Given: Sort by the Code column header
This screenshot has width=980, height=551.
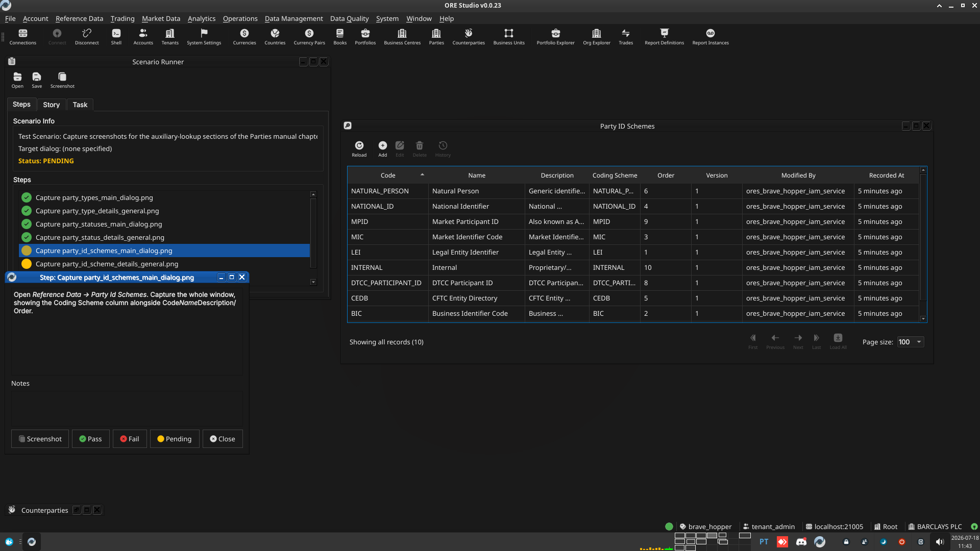Looking at the screenshot, I should pos(388,175).
